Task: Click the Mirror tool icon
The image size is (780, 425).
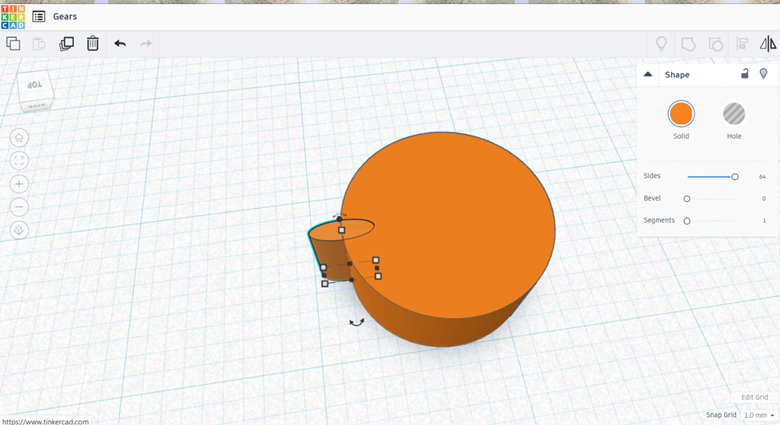Action: pos(768,44)
